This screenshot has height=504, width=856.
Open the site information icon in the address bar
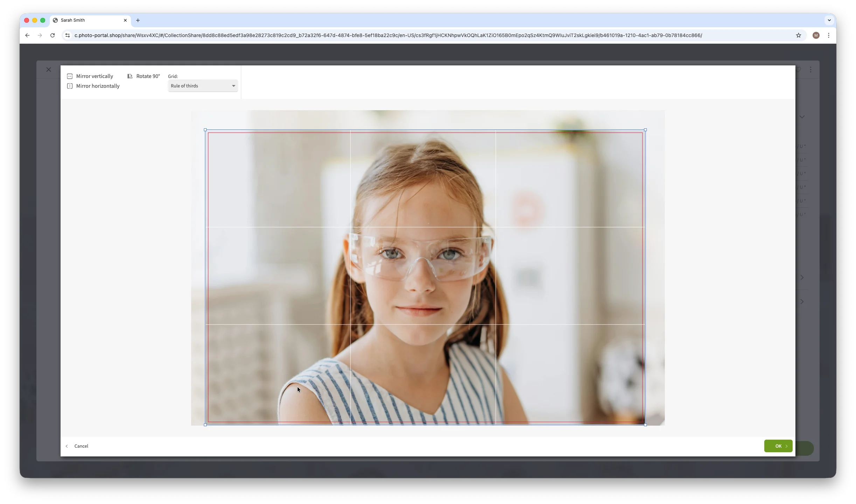coord(68,35)
